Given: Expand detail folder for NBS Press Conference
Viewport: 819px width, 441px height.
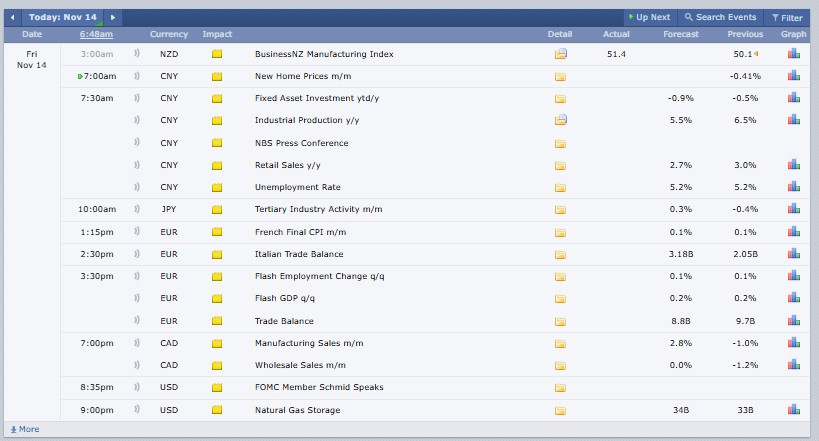Looking at the screenshot, I should coord(560,143).
